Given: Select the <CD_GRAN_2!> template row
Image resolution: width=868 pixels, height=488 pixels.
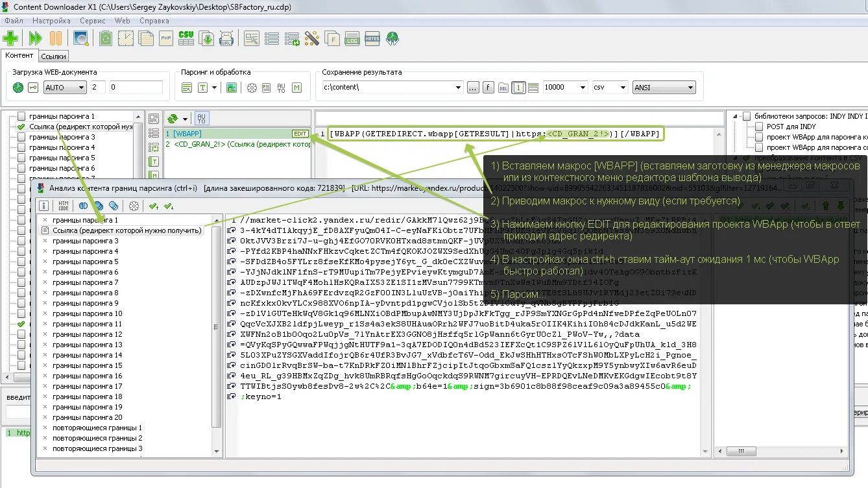Looking at the screenshot, I should click(237, 144).
